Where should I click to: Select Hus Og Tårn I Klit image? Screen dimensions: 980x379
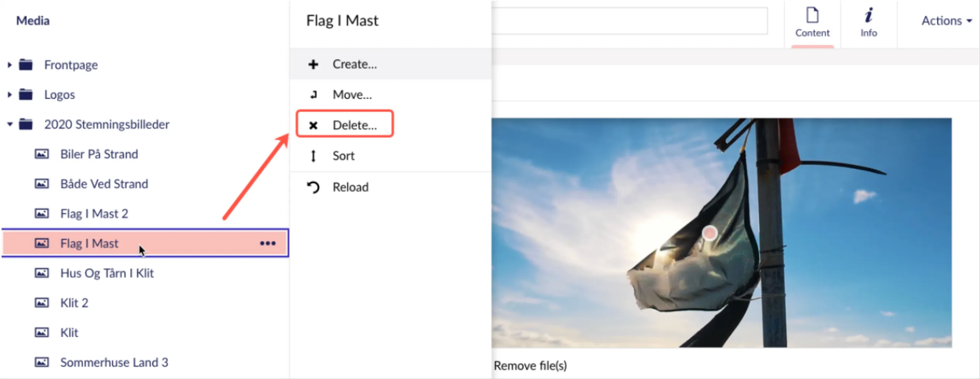107,273
